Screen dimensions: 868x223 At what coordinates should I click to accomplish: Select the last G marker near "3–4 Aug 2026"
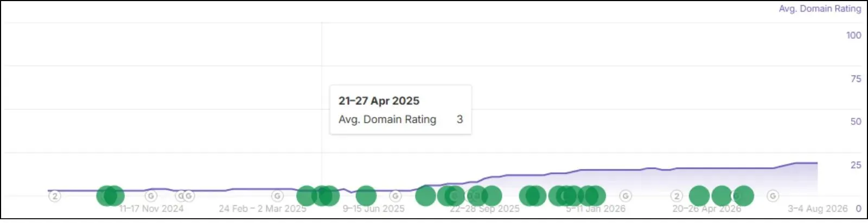point(773,196)
